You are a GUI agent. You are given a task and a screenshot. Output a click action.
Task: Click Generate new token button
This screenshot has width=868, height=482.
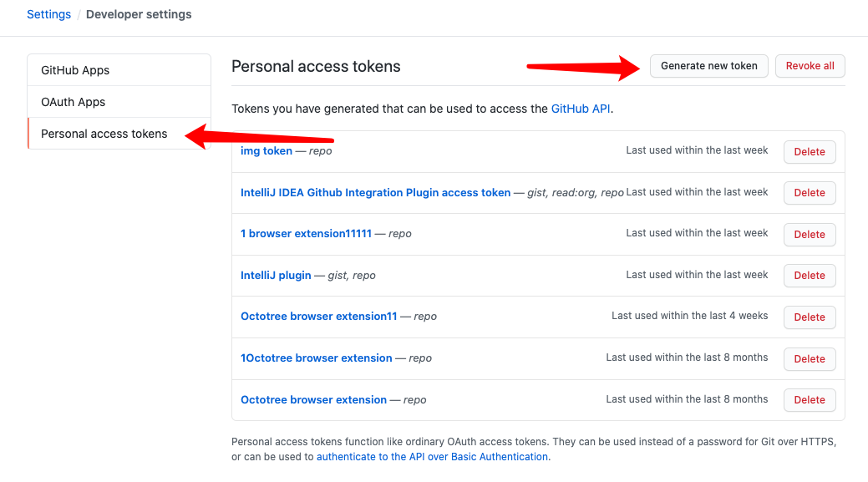[708, 66]
